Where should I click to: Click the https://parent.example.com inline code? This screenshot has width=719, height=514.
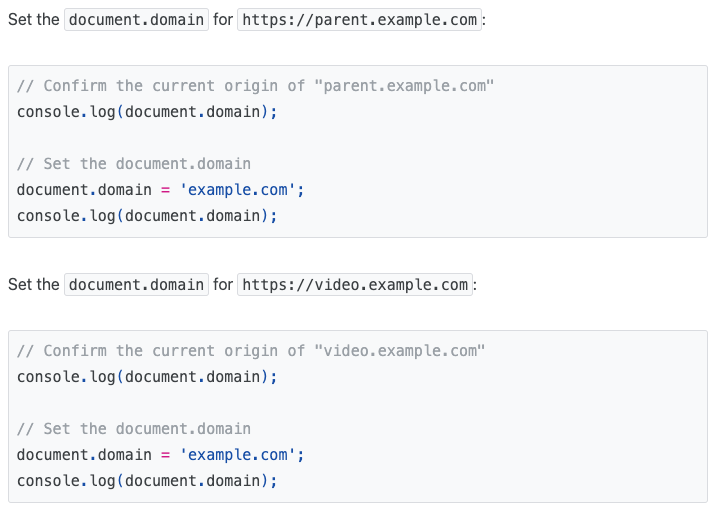pyautogui.click(x=360, y=20)
